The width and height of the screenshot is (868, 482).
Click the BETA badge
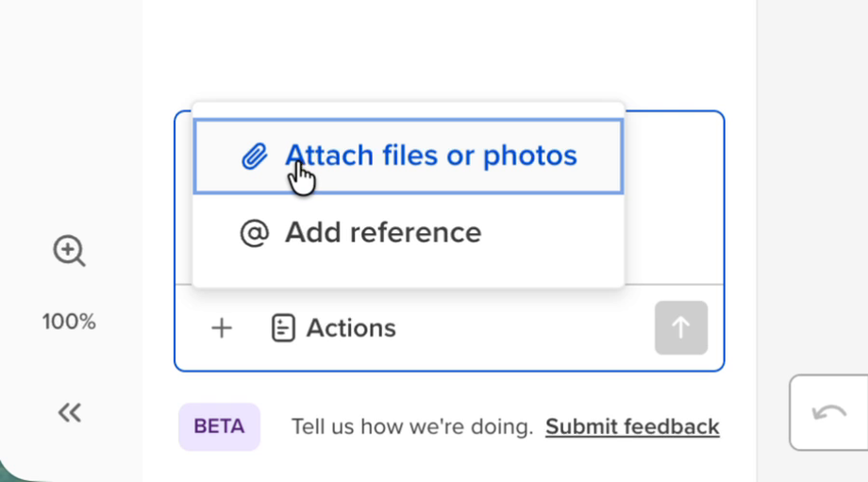pos(219,426)
